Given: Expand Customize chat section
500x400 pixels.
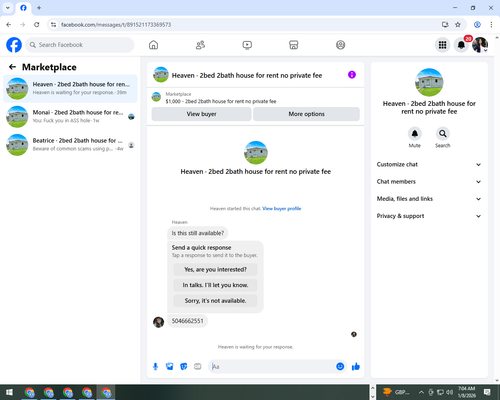Looking at the screenshot, I should [x=429, y=164].
